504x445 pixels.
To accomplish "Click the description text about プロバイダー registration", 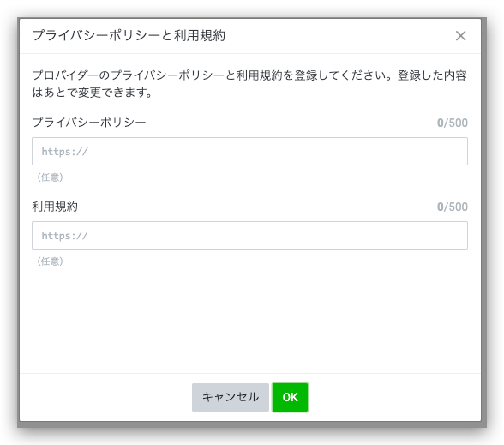I will click(x=249, y=84).
